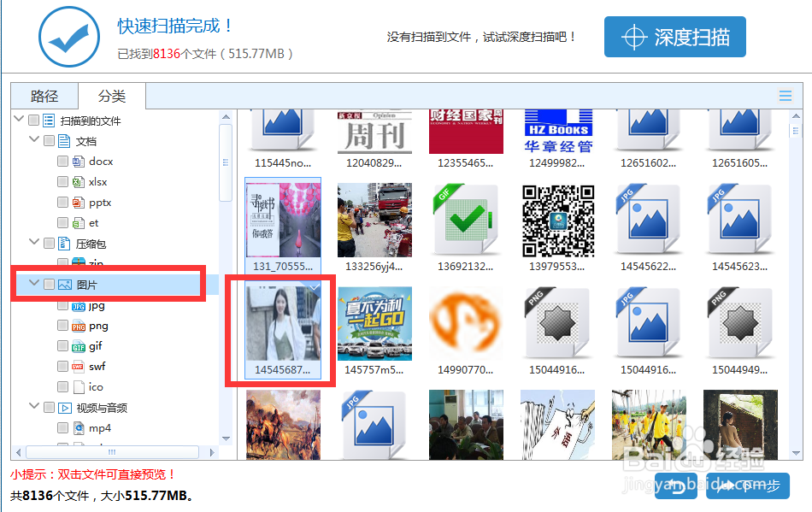Switch to the 路径 tab
Image resolution: width=812 pixels, height=512 pixels.
(44, 96)
